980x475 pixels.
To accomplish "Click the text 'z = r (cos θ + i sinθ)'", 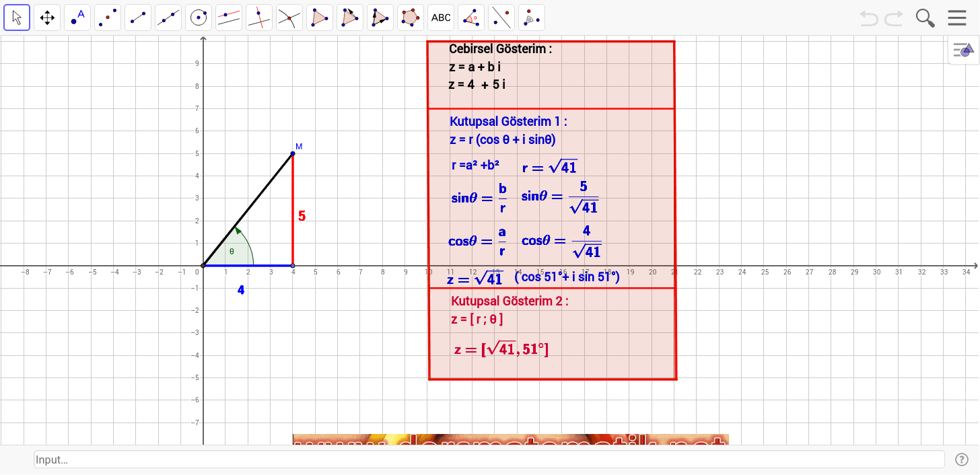I will tap(502, 140).
